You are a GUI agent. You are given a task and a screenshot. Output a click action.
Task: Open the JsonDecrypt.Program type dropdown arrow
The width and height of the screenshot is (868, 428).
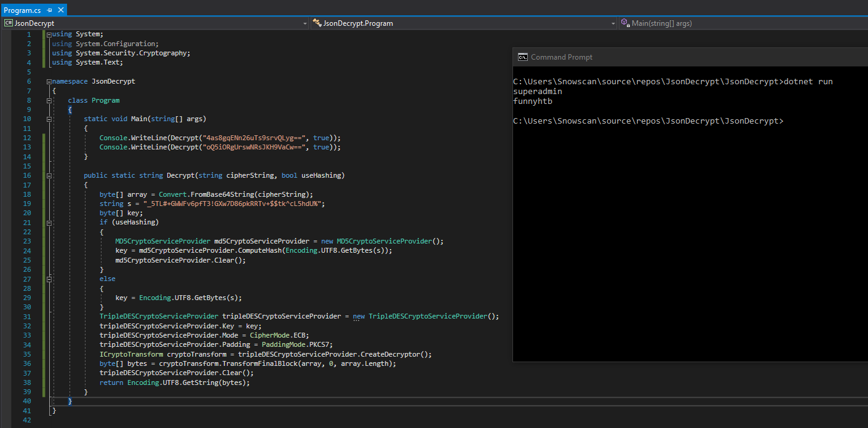(613, 23)
